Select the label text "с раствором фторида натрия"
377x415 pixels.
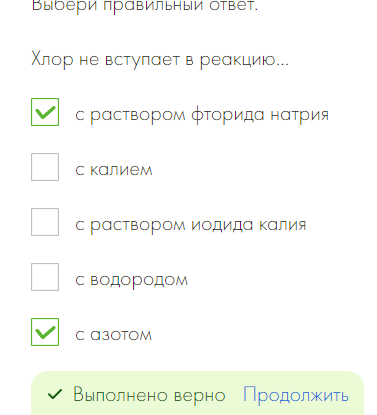[x=202, y=115]
